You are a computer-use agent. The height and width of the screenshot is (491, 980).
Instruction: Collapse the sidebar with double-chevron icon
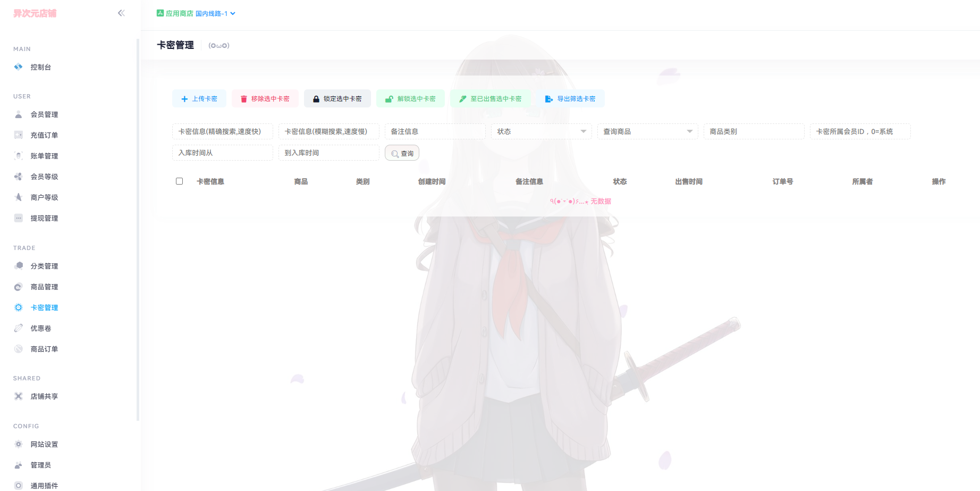pos(121,13)
